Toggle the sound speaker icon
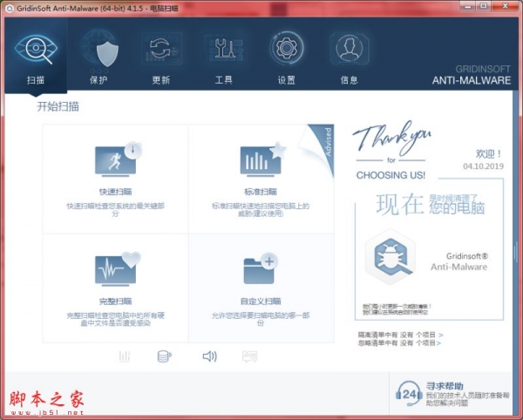Viewport: 523px width, 420px height. [210, 356]
